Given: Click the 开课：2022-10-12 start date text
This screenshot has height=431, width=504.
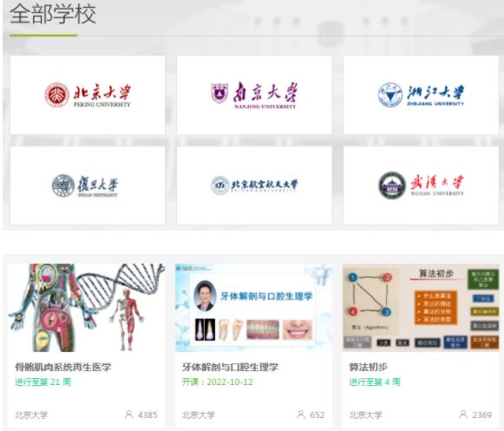Looking at the screenshot, I should [218, 382].
